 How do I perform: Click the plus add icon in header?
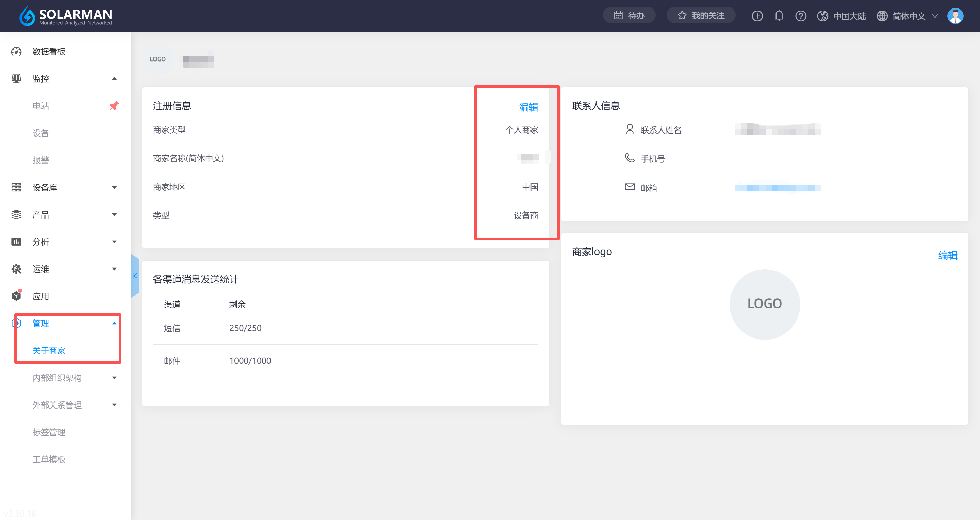(757, 16)
